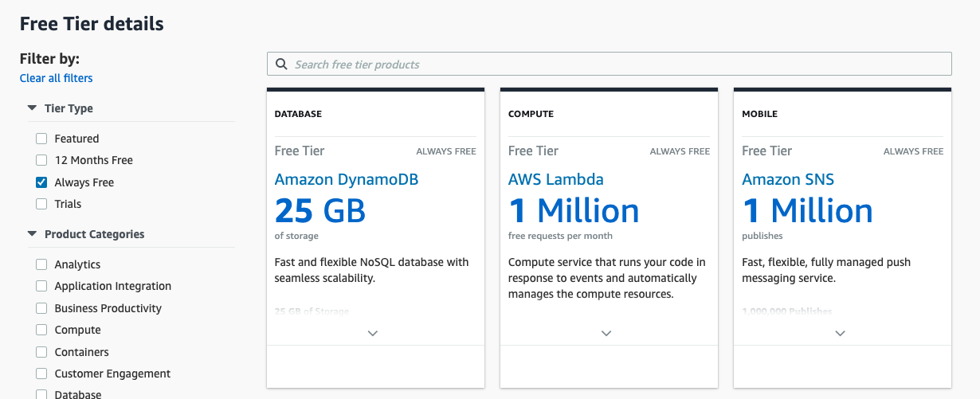Collapse the Tier Type filter section
The width and height of the screenshot is (980, 399).
[x=32, y=108]
